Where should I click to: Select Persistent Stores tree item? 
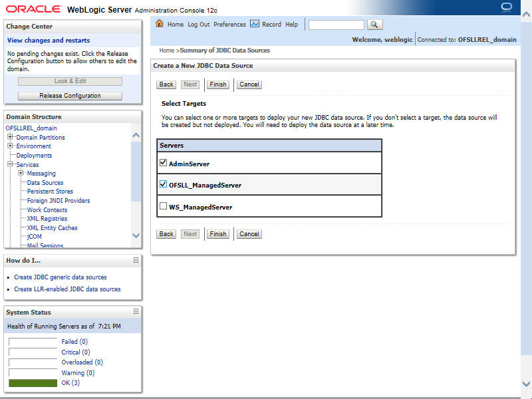(x=50, y=192)
